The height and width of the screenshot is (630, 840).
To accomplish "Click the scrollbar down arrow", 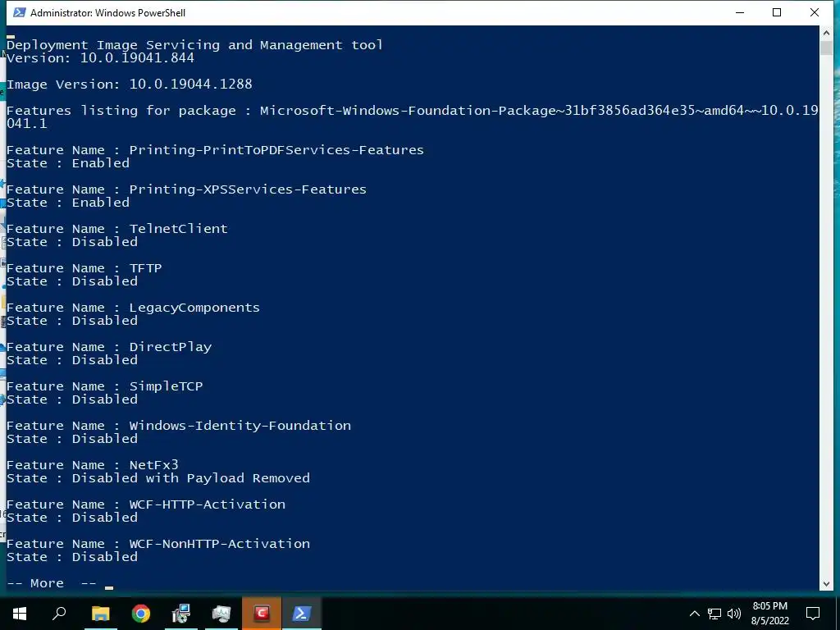I will click(x=826, y=584).
